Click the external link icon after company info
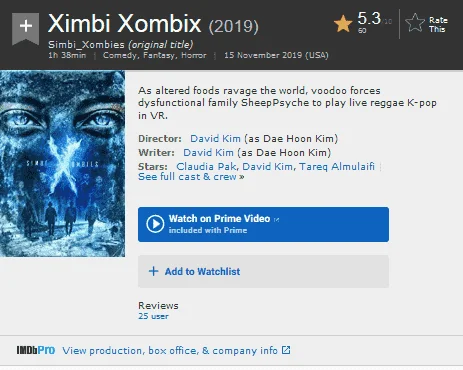 tap(286, 350)
